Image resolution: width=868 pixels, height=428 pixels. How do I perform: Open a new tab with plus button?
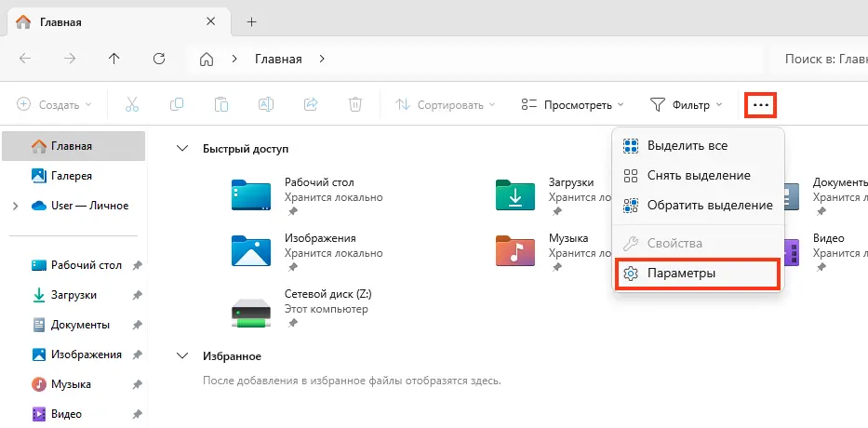[x=251, y=21]
